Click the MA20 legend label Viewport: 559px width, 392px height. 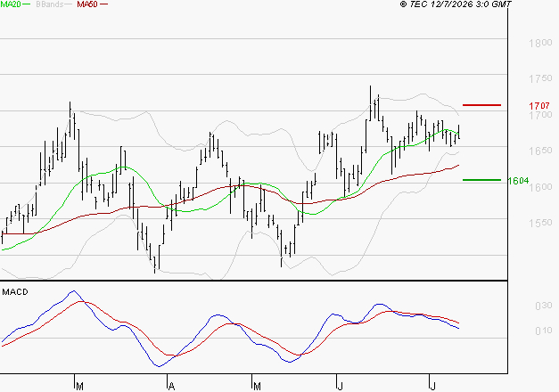[x=10, y=4]
